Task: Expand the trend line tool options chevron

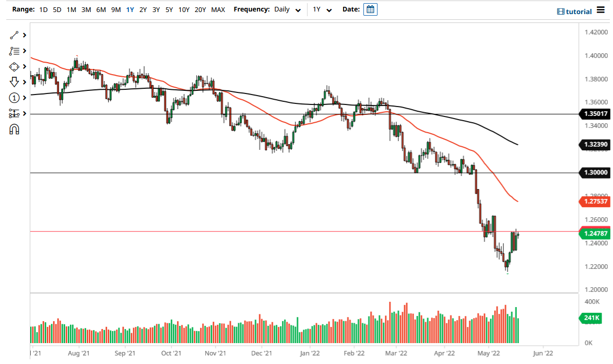Action: tap(24, 36)
